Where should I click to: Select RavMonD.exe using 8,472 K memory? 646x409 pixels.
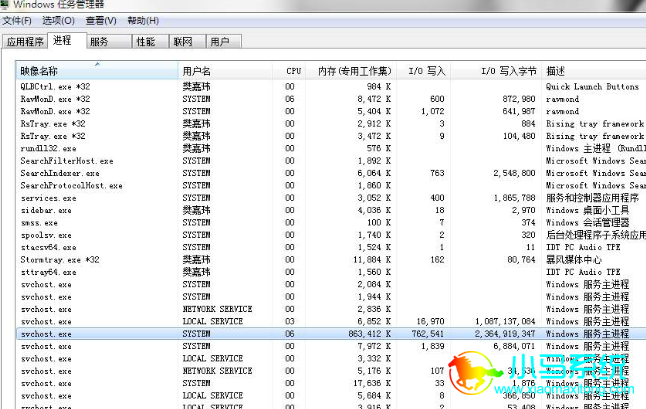point(331,99)
